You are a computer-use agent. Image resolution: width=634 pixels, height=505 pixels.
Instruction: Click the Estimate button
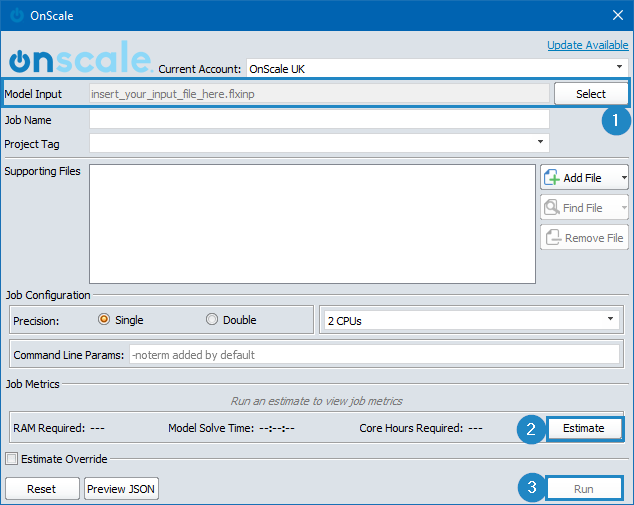coord(584,428)
